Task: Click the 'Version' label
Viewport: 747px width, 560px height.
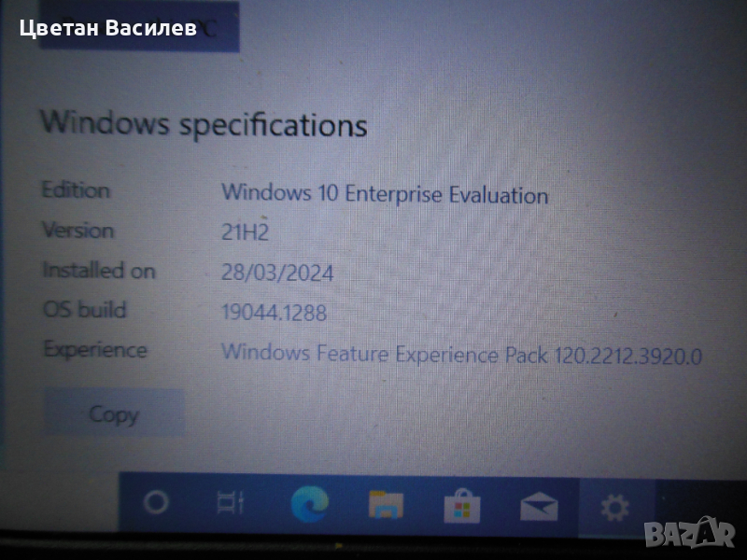Action: 78,230
